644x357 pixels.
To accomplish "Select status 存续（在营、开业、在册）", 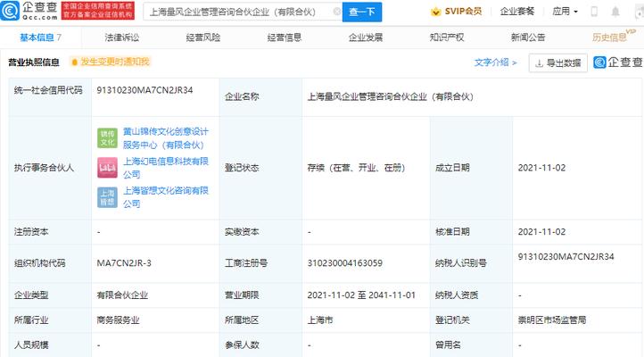I will point(356,168).
